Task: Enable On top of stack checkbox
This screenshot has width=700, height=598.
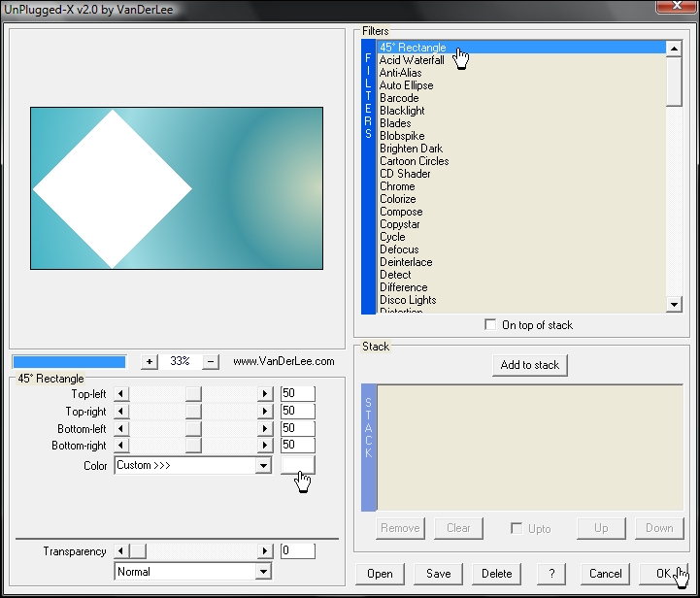Action: 490,325
